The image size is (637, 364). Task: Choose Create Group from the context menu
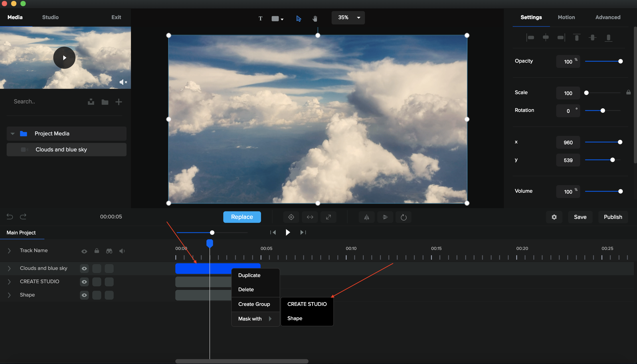(x=255, y=304)
